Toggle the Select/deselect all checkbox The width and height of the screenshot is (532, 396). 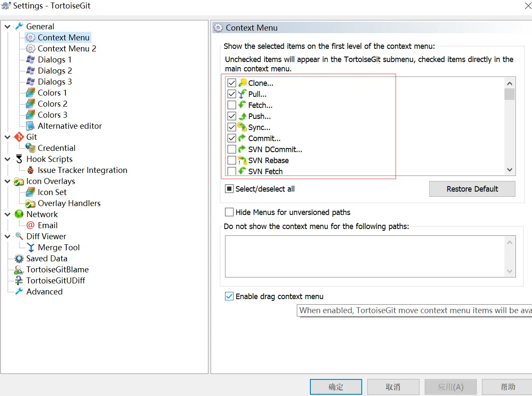pyautogui.click(x=229, y=189)
